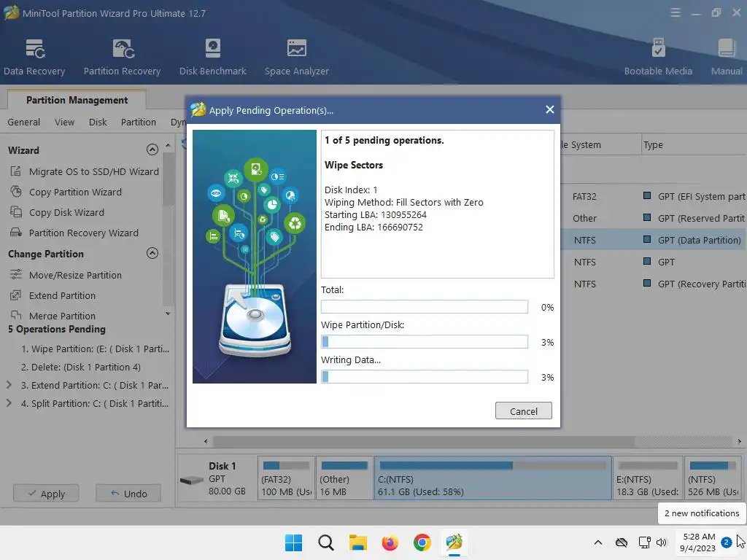Open File Explorer from the taskbar
Image resolution: width=747 pixels, height=560 pixels.
click(x=357, y=542)
